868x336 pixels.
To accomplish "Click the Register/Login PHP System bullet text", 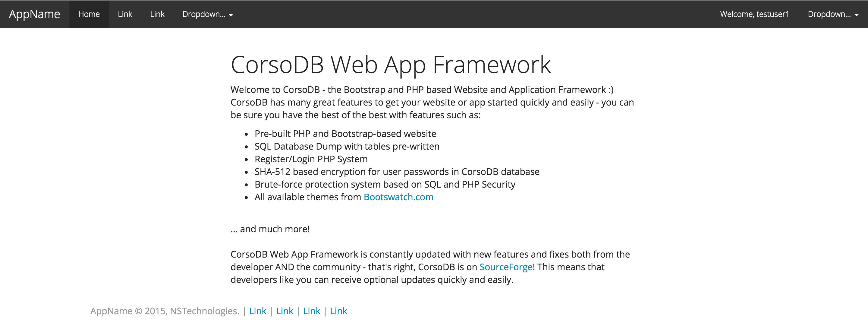I will (x=311, y=159).
